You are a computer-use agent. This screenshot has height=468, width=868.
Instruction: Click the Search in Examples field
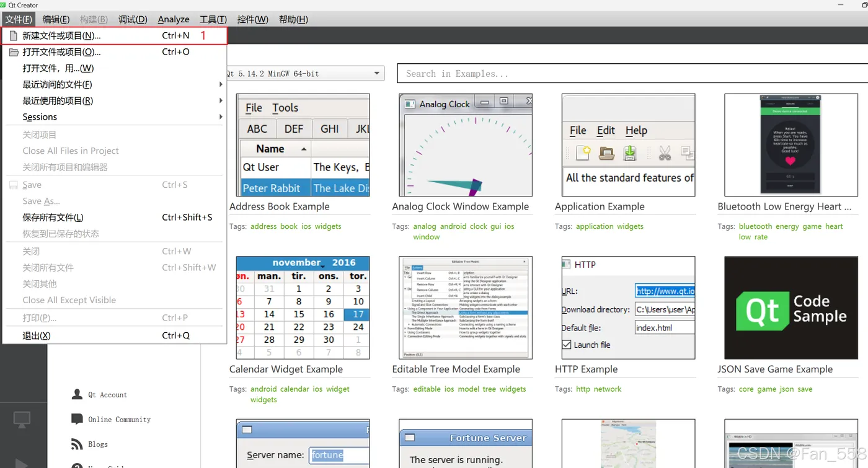click(x=632, y=74)
